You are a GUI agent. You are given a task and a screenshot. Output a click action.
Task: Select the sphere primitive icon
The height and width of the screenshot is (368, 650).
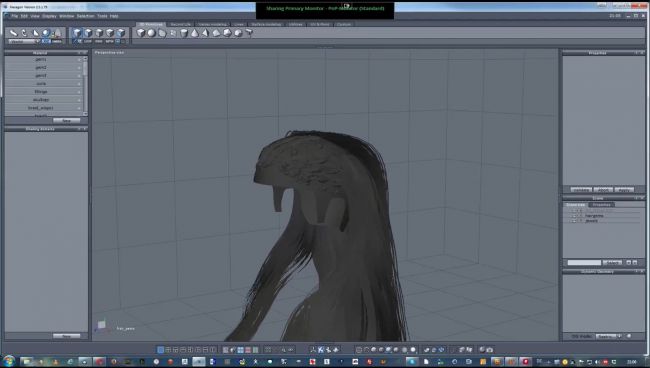151,33
